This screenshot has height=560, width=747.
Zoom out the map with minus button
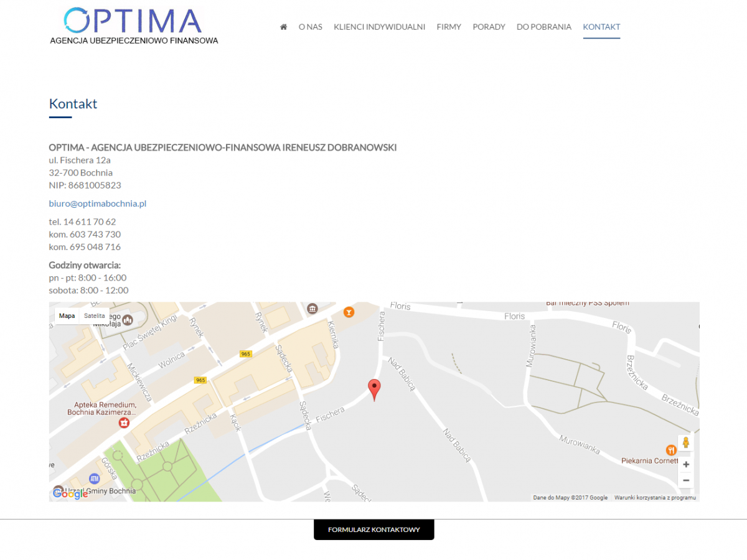tap(686, 480)
